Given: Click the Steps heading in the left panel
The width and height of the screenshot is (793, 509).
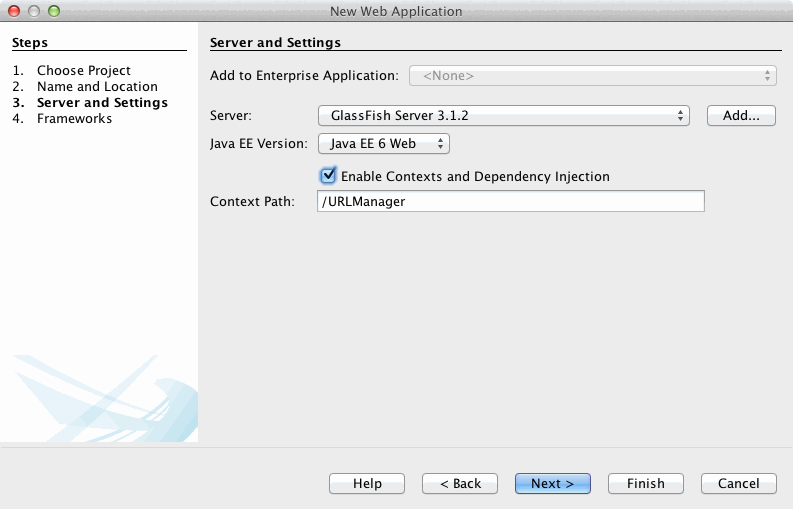Looking at the screenshot, I should (30, 43).
